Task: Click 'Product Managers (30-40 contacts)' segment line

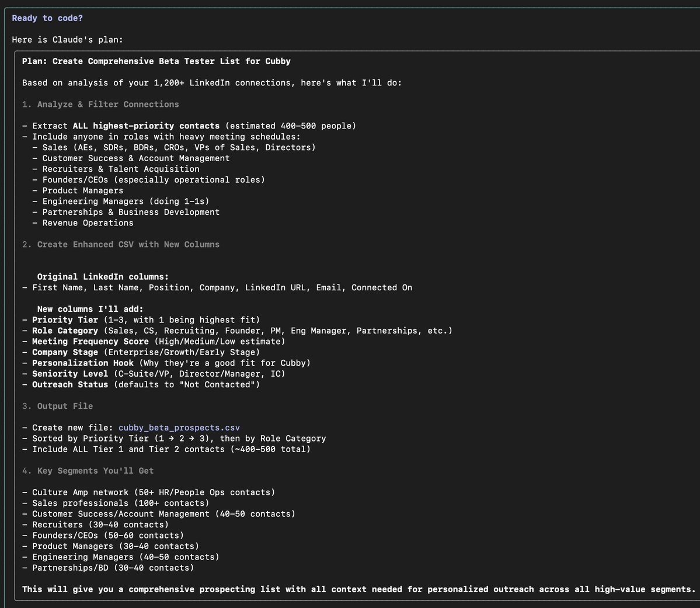Action: (x=111, y=546)
